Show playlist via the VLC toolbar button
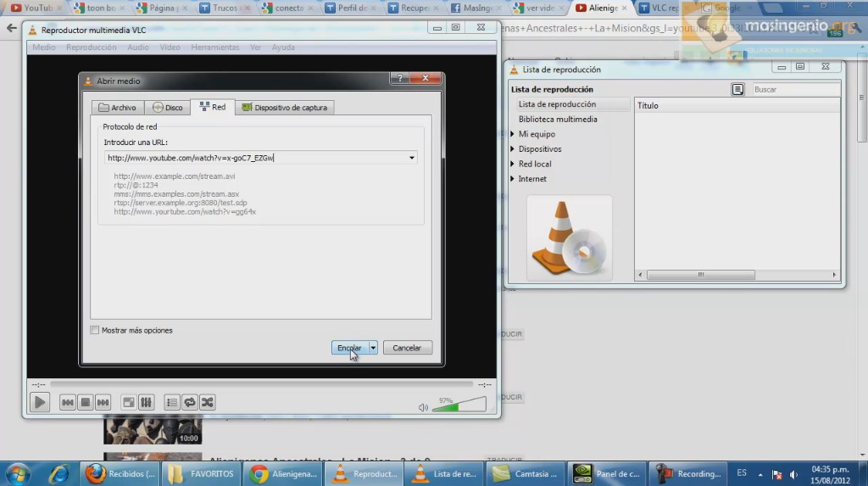 click(171, 402)
